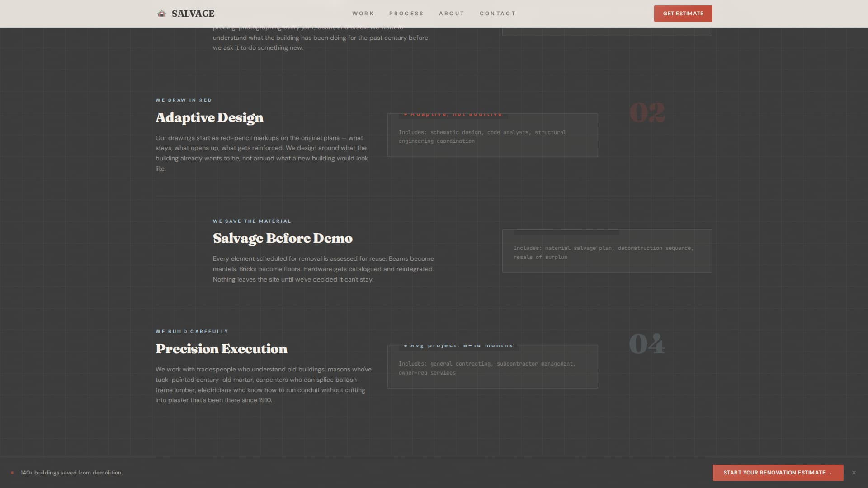
Task: Click Start Your Renovation Estimate button
Action: tap(778, 473)
